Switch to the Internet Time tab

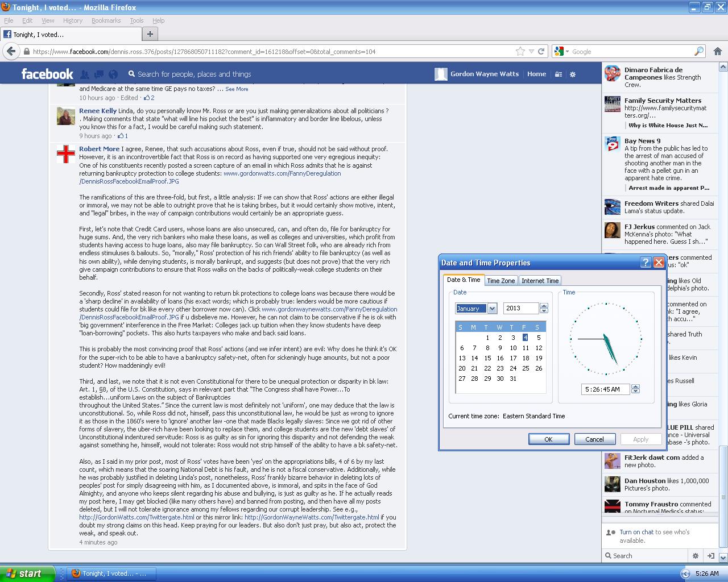click(540, 281)
